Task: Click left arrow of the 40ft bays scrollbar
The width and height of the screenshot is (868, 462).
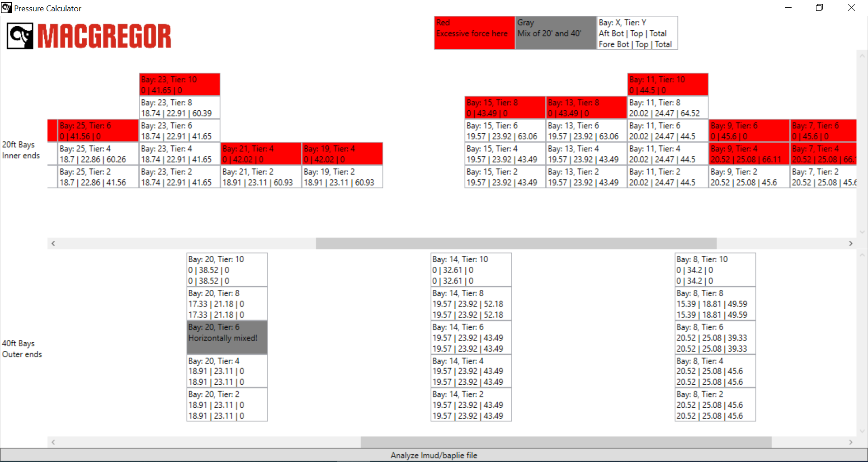Action: (x=53, y=442)
